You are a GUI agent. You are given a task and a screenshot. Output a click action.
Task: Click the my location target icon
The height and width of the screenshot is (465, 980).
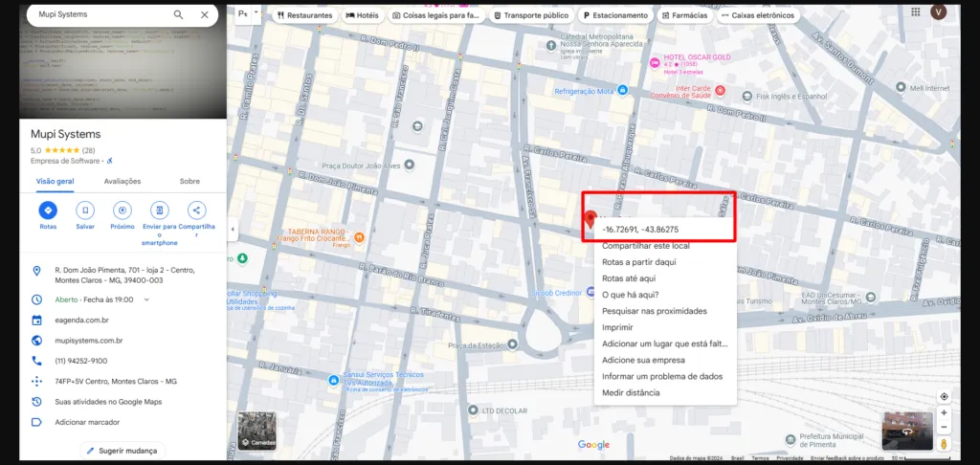pos(944,396)
